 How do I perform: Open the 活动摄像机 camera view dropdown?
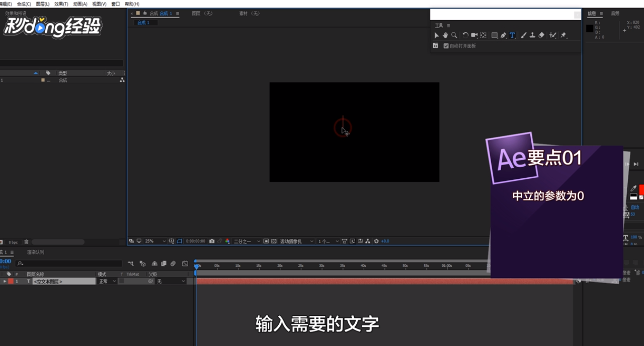tap(297, 241)
